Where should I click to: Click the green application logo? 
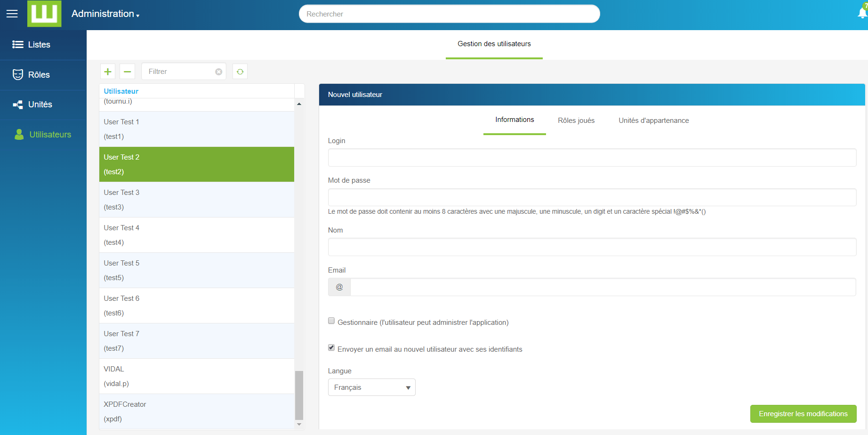click(x=44, y=14)
